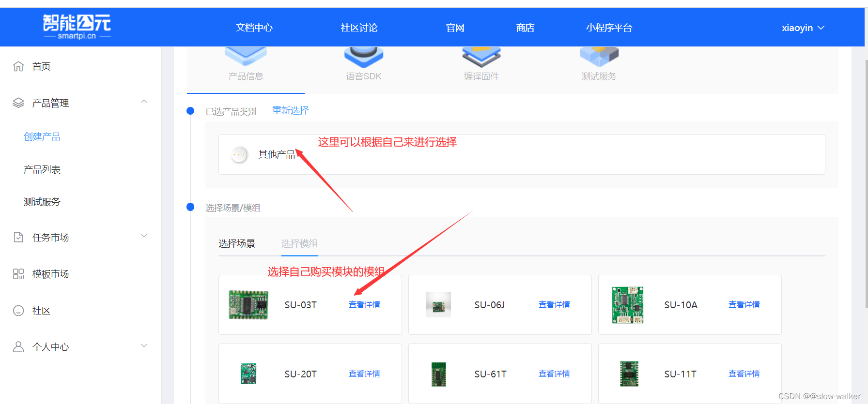Select the SU-03T module name
The height and width of the screenshot is (404, 868).
click(x=301, y=305)
